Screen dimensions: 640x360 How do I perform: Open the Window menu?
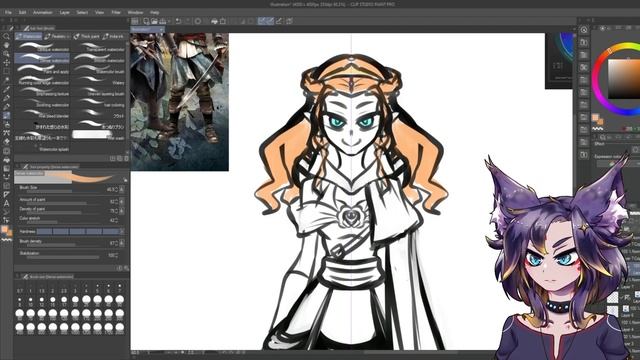pyautogui.click(x=135, y=13)
